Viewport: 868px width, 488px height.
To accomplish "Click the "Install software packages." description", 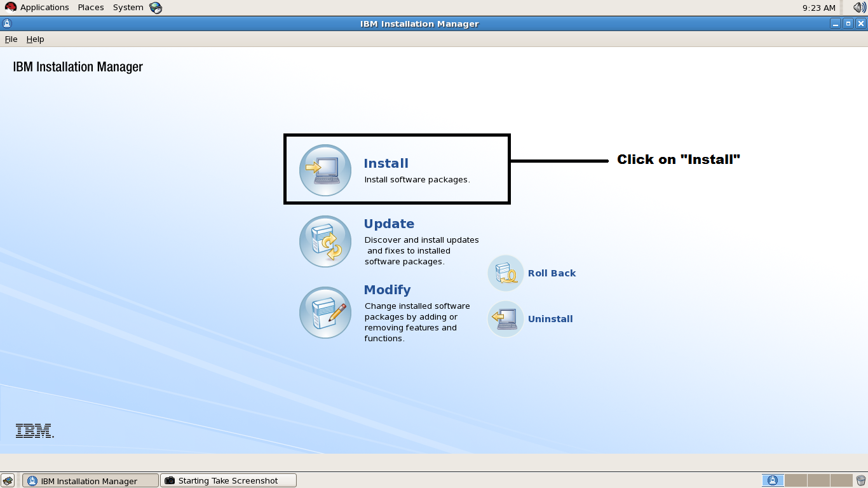I will point(417,180).
